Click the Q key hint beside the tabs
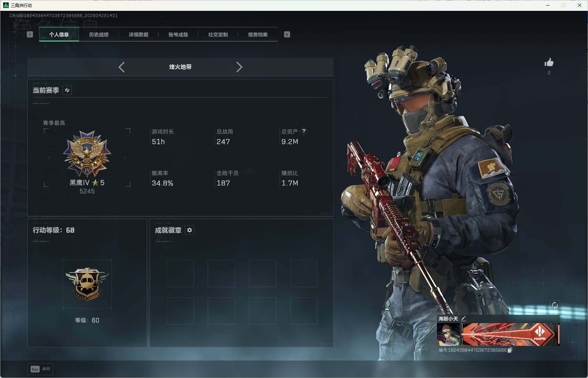588x378 pixels. pyautogui.click(x=30, y=34)
